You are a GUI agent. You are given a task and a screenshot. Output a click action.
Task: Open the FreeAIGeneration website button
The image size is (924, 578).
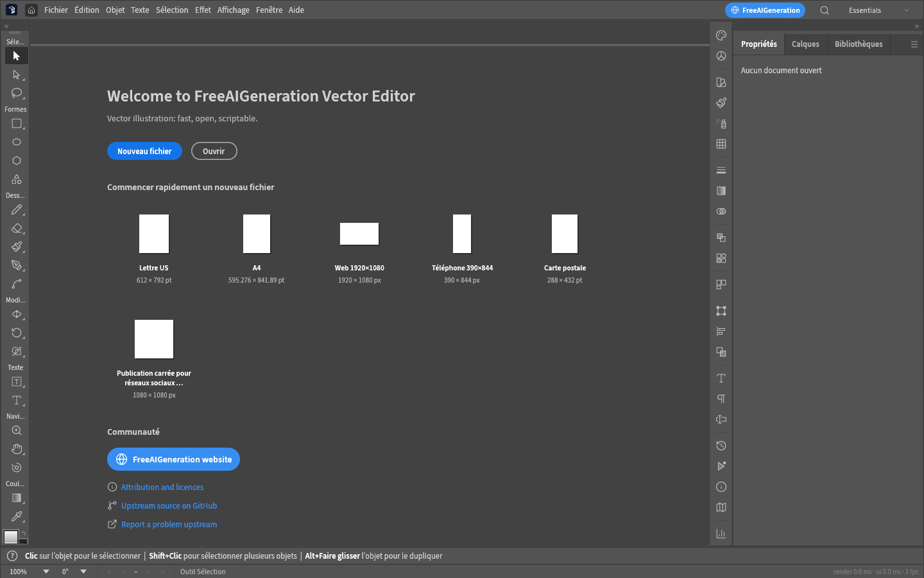click(173, 459)
